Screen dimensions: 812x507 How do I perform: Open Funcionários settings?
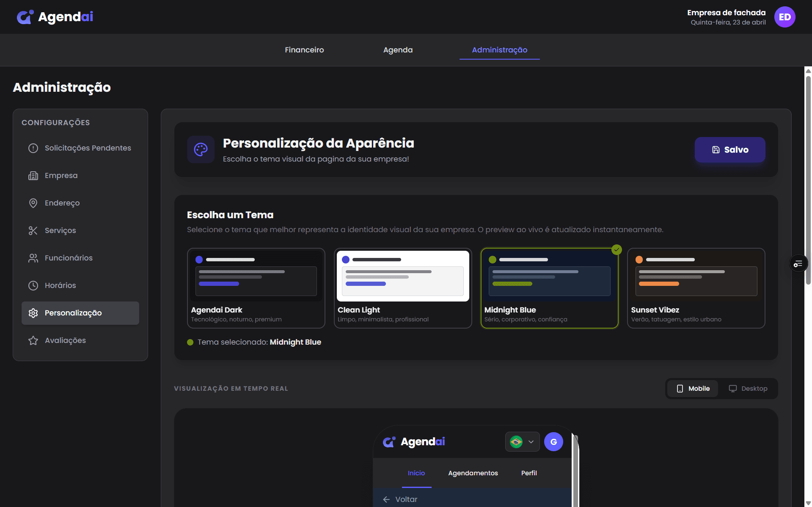coord(80,258)
